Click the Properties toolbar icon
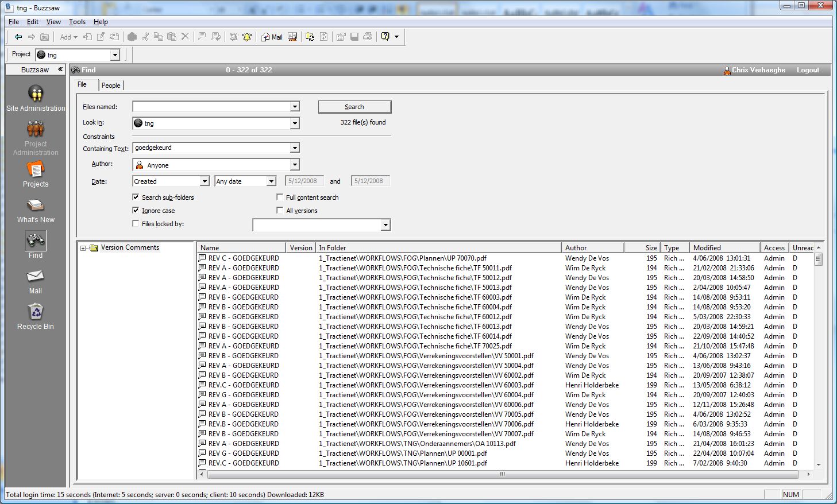 point(341,37)
